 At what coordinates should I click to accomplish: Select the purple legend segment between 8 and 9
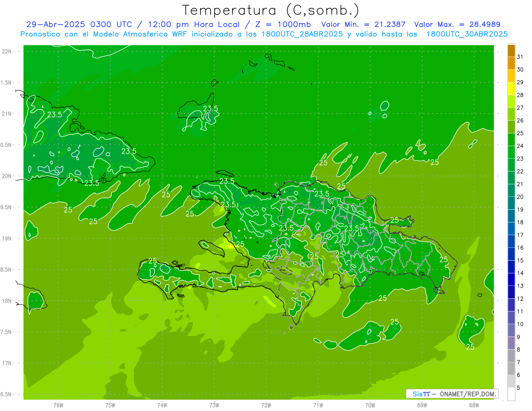(511, 343)
